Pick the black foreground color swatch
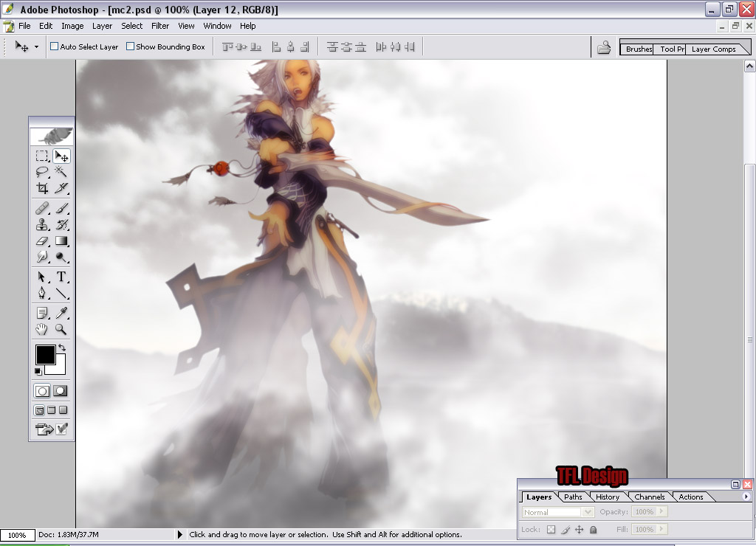Viewport: 756px width, 546px height. coord(45,355)
